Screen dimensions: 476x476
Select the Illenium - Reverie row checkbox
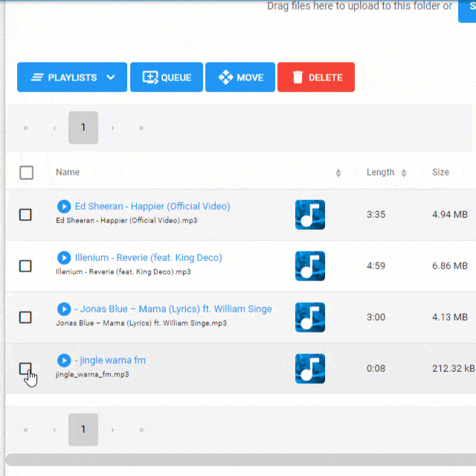tap(25, 266)
